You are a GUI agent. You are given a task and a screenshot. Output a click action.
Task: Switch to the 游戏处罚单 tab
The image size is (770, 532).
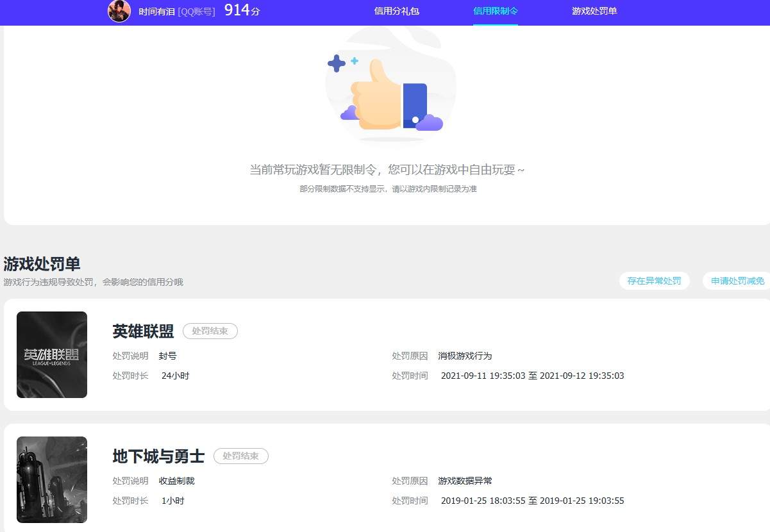[x=594, y=11]
